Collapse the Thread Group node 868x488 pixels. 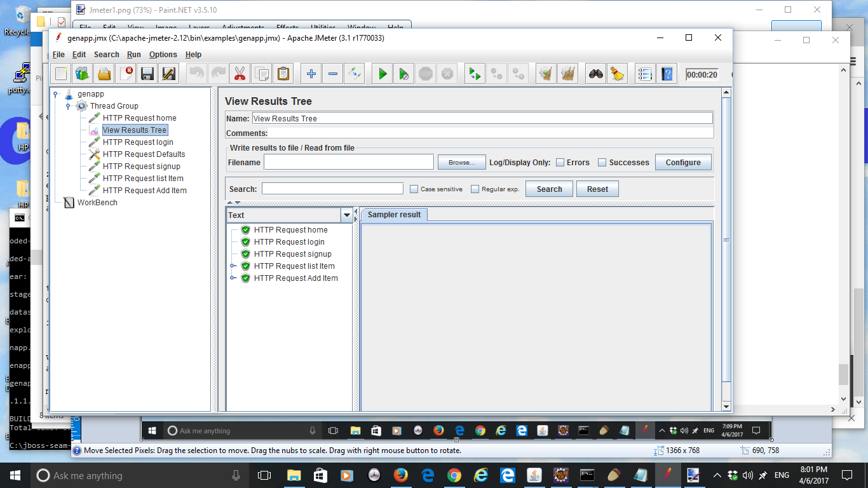pos(68,106)
